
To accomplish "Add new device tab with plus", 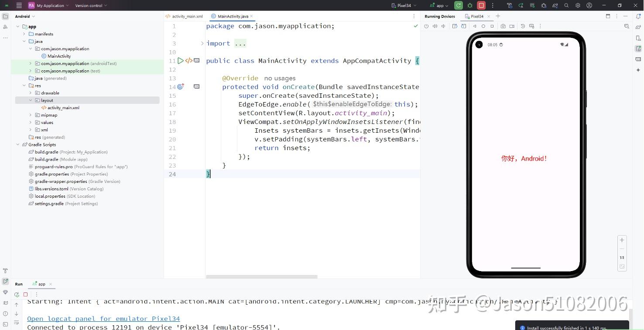I will [x=498, y=16].
